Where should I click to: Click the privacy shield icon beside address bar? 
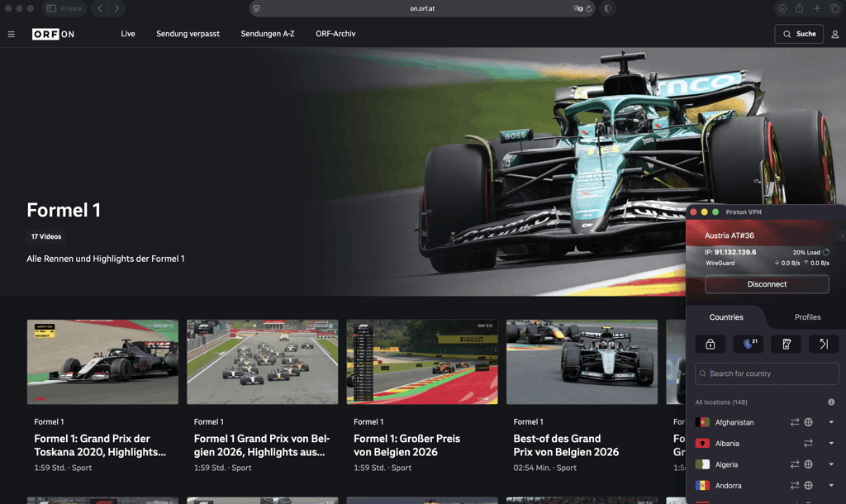[x=607, y=8]
